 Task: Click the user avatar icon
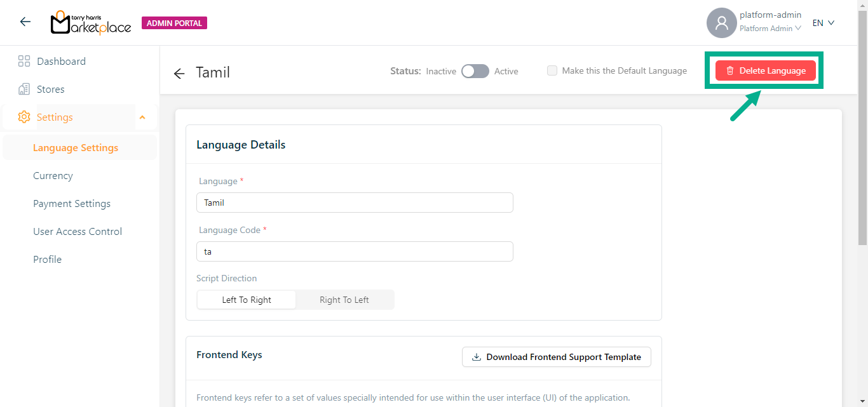pos(721,23)
